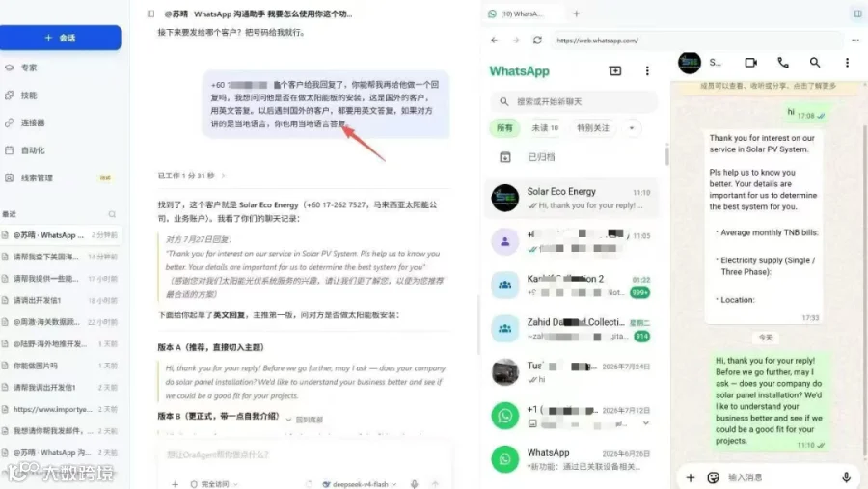Open 专家 in the left sidebar
The image size is (868, 489).
29,68
